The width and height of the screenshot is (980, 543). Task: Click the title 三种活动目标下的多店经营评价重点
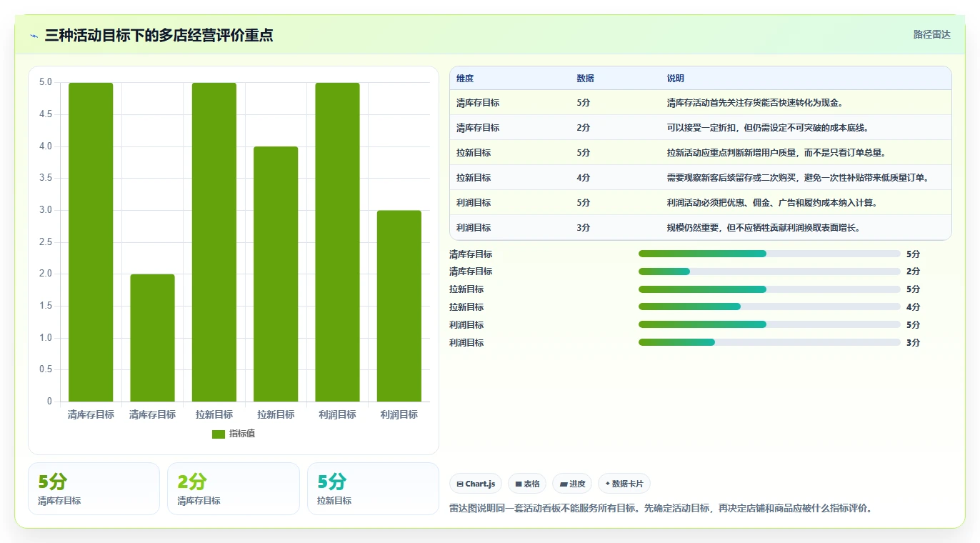[x=159, y=35]
